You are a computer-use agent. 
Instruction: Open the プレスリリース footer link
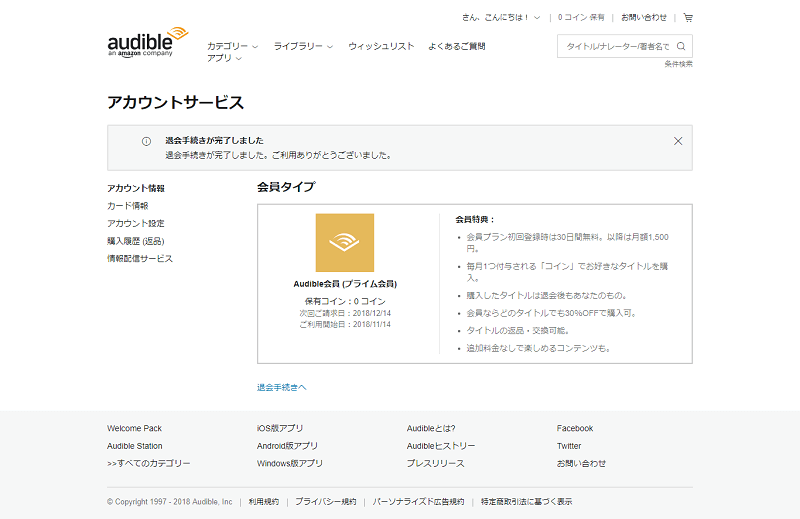[436, 463]
